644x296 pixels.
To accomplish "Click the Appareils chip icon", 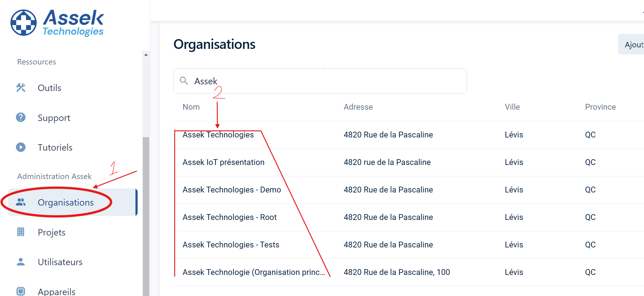I will pos(21,291).
